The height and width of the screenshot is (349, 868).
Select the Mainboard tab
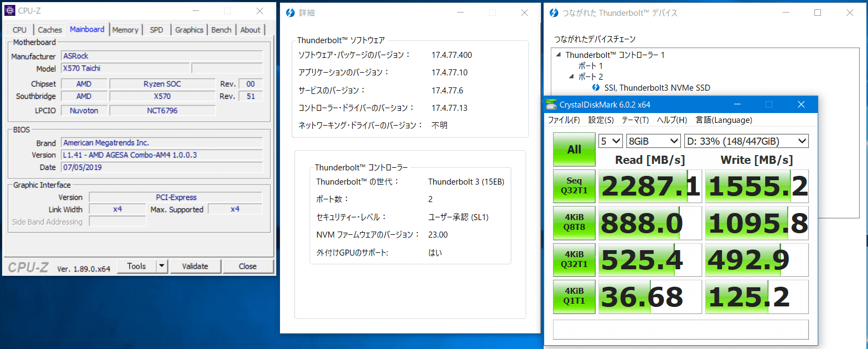87,29
